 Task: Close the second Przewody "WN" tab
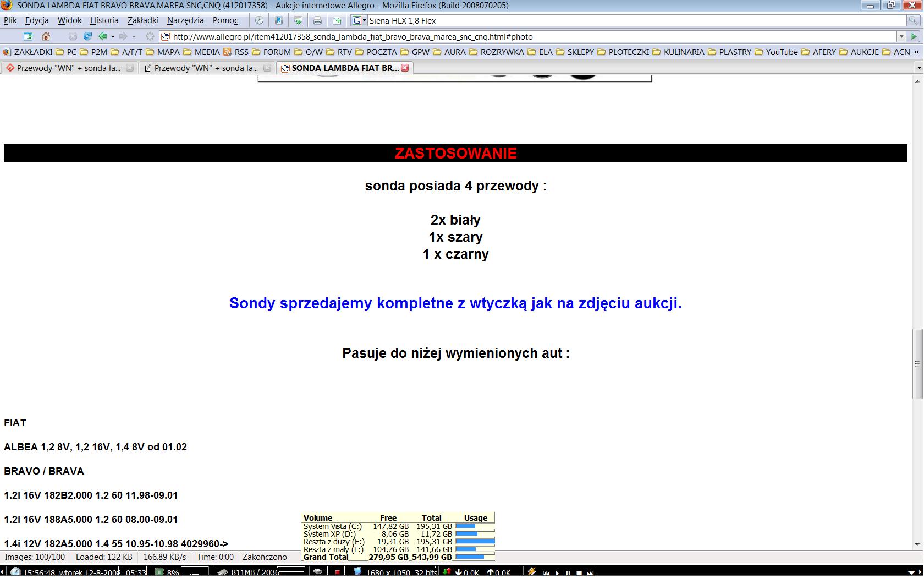[x=267, y=68]
